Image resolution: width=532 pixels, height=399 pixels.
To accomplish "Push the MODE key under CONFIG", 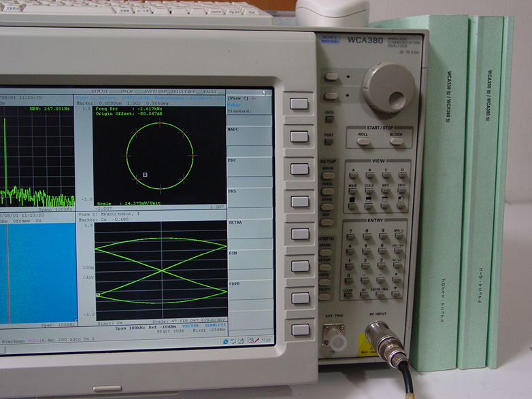I will point(325,252).
